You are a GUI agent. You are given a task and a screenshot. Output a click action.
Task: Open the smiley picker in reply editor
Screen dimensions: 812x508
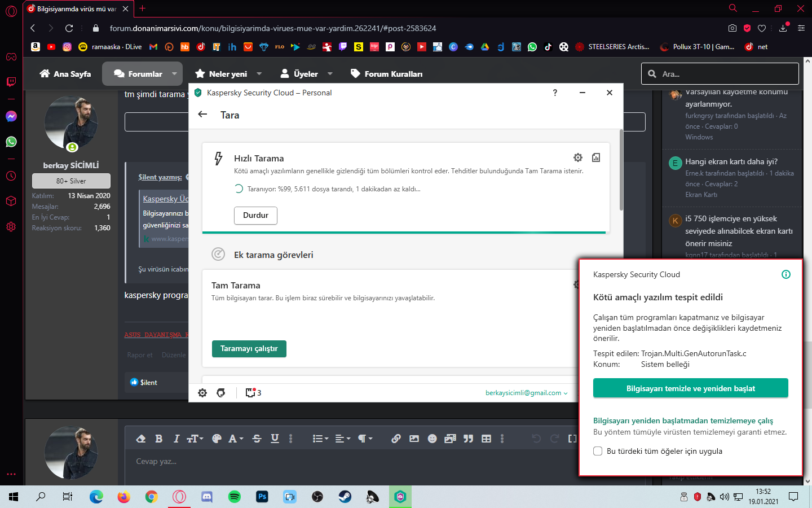tap(433, 439)
